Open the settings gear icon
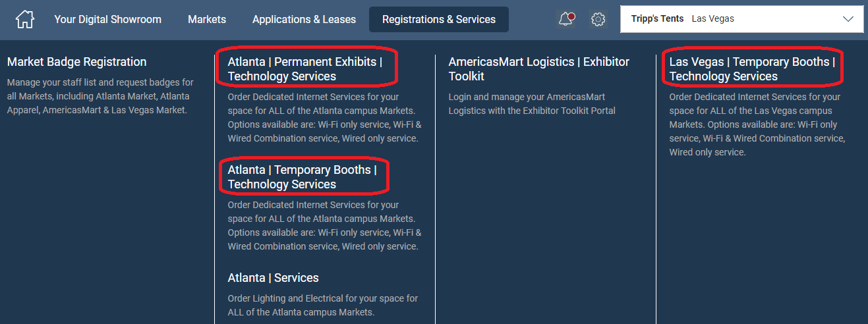Image resolution: width=868 pixels, height=324 pixels. pyautogui.click(x=598, y=19)
